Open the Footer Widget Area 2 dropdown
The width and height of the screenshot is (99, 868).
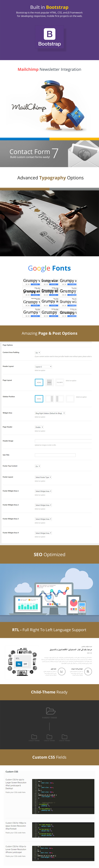click(43, 505)
